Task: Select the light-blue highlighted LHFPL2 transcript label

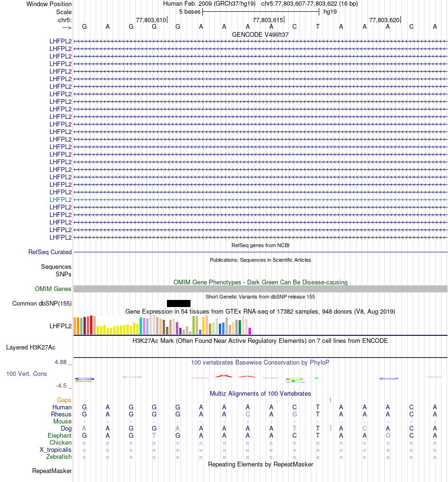Action: click(60, 199)
